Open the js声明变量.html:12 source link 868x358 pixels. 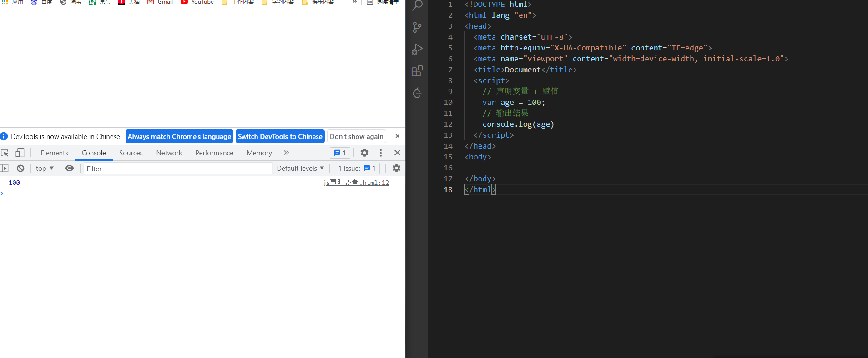pos(356,183)
